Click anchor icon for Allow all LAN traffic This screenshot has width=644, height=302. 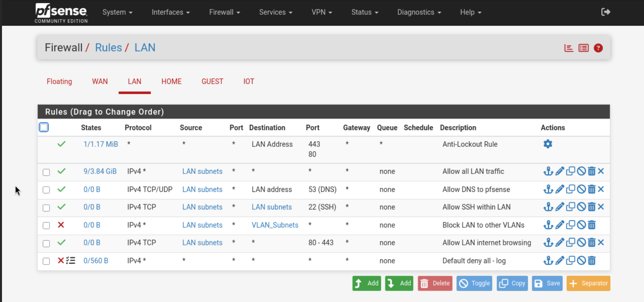(548, 171)
